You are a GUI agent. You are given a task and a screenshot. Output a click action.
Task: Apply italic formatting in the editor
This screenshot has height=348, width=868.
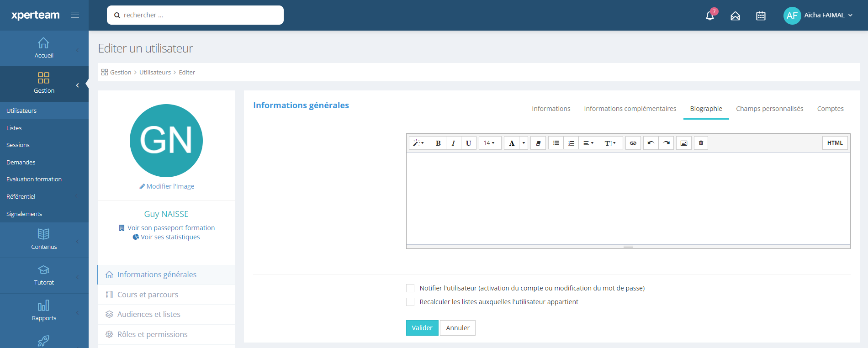(453, 143)
